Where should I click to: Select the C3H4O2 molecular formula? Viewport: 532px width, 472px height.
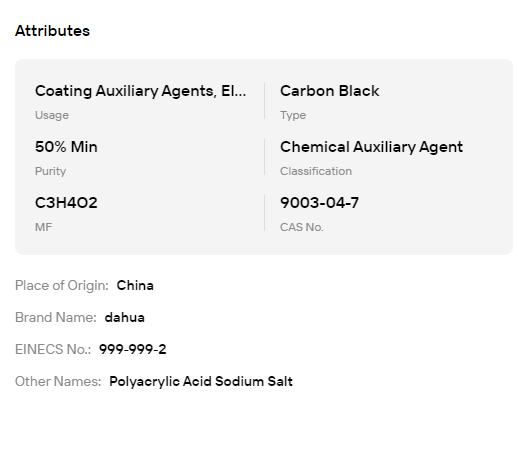[66, 203]
